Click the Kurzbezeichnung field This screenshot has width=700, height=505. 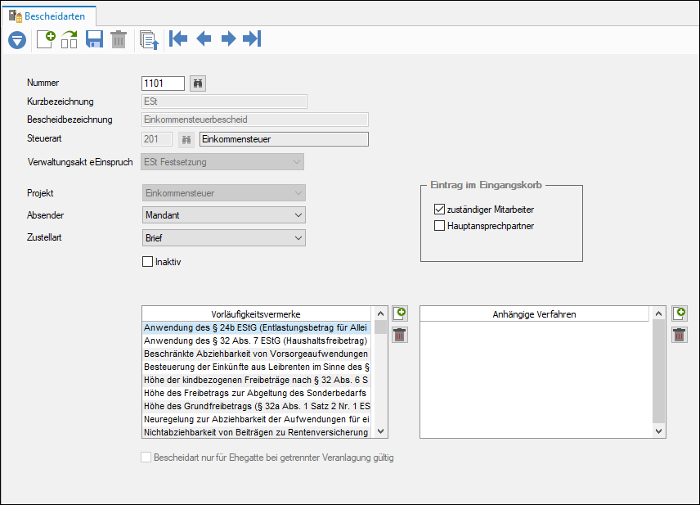[224, 101]
